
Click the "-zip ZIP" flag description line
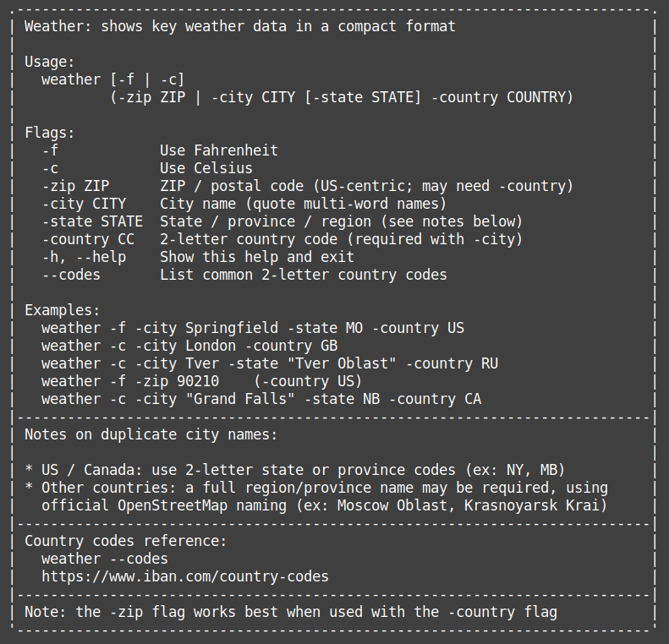pyautogui.click(x=307, y=186)
